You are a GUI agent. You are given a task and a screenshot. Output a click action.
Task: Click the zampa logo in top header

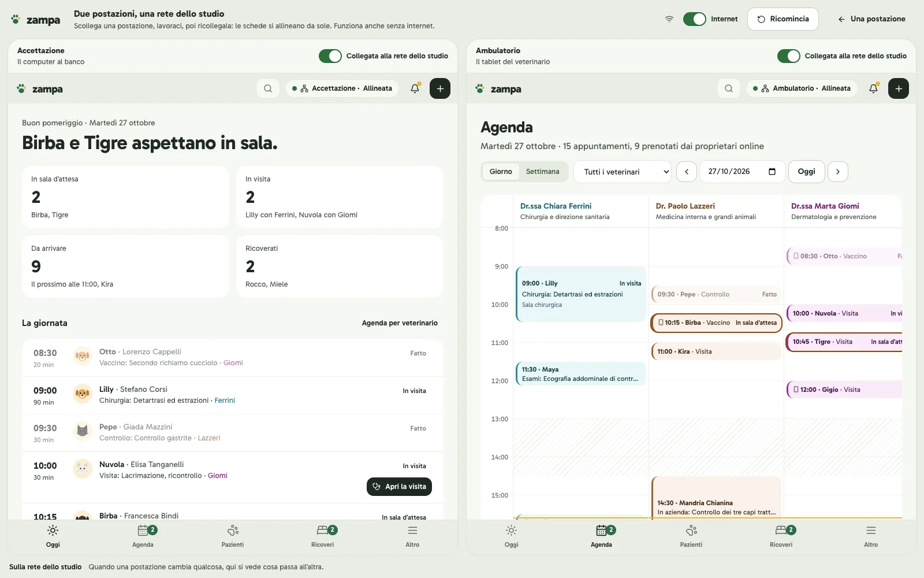point(36,20)
